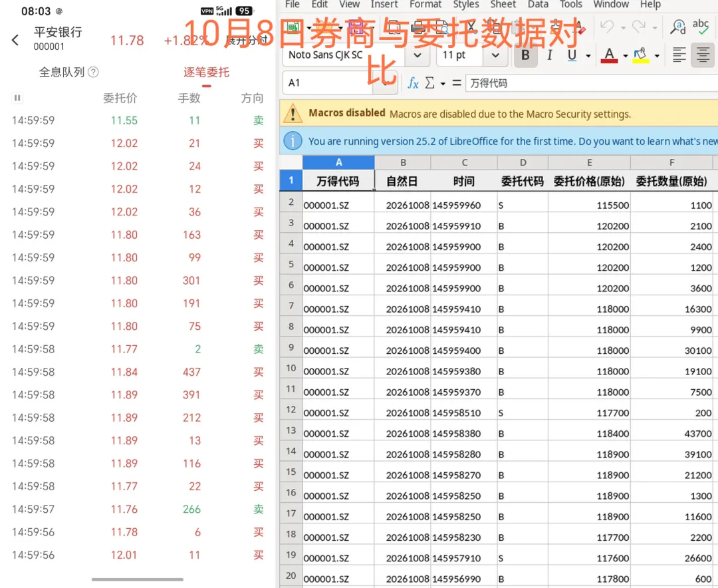Select header cell 委托数量(原始)

[x=671, y=181]
